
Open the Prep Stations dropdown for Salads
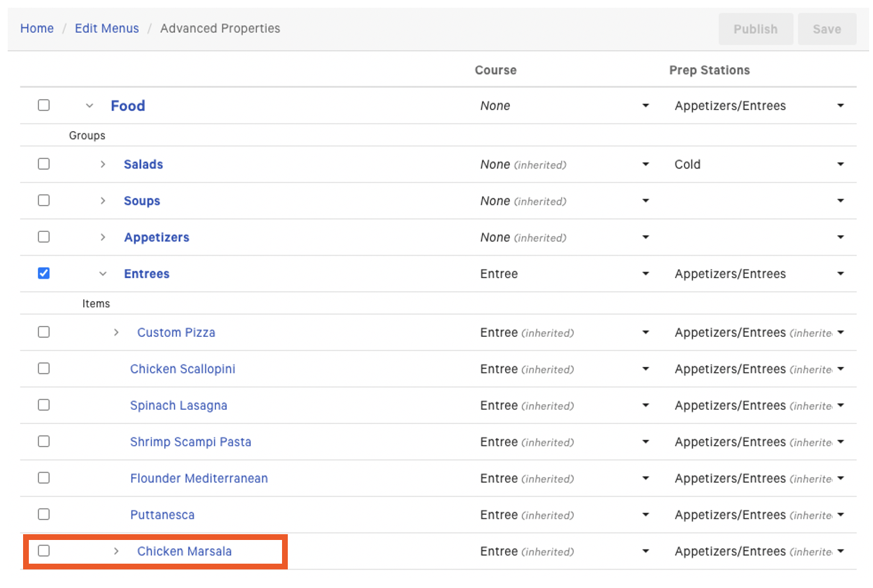click(x=840, y=164)
